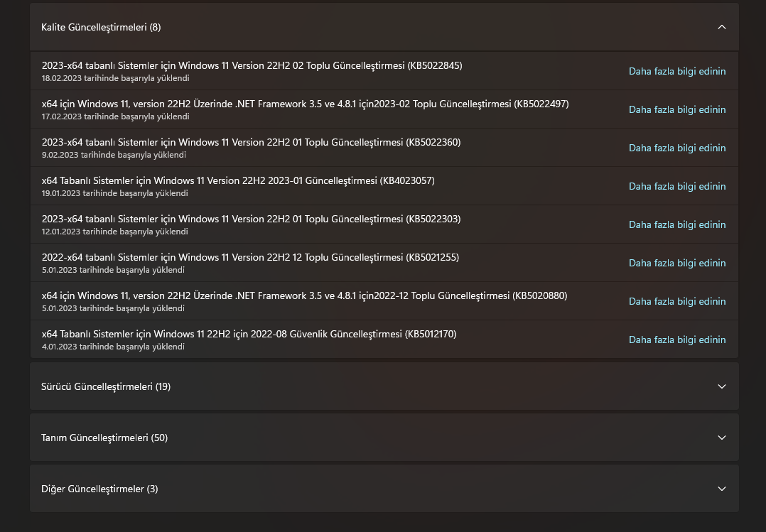
Task: Click the KB5020880 .NET Framework update title
Action: [x=304, y=295]
